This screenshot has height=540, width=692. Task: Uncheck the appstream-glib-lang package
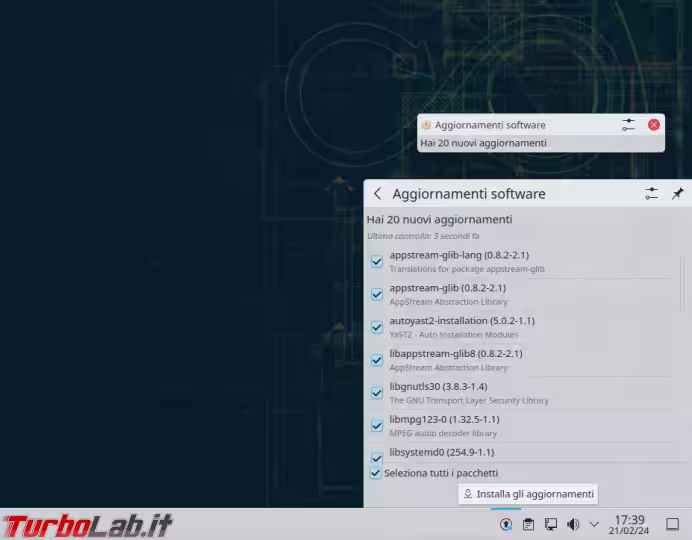[377, 262]
